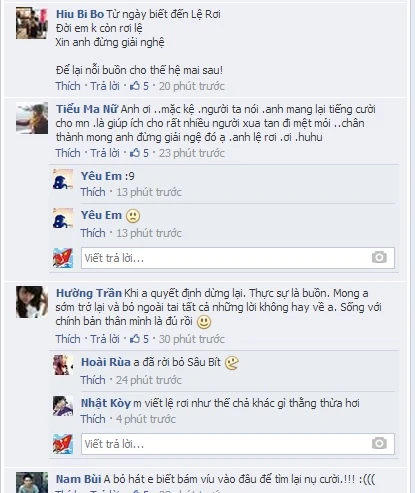Click thumbs-up count on Hiu Bi Bo comment
The height and width of the screenshot is (493, 415).
pos(139,86)
